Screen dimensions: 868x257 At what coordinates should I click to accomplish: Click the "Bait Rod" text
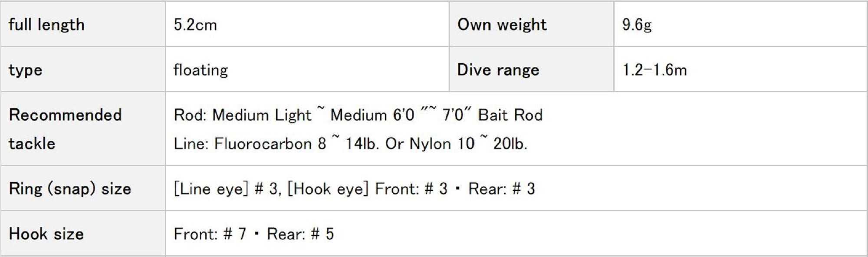[x=510, y=115]
